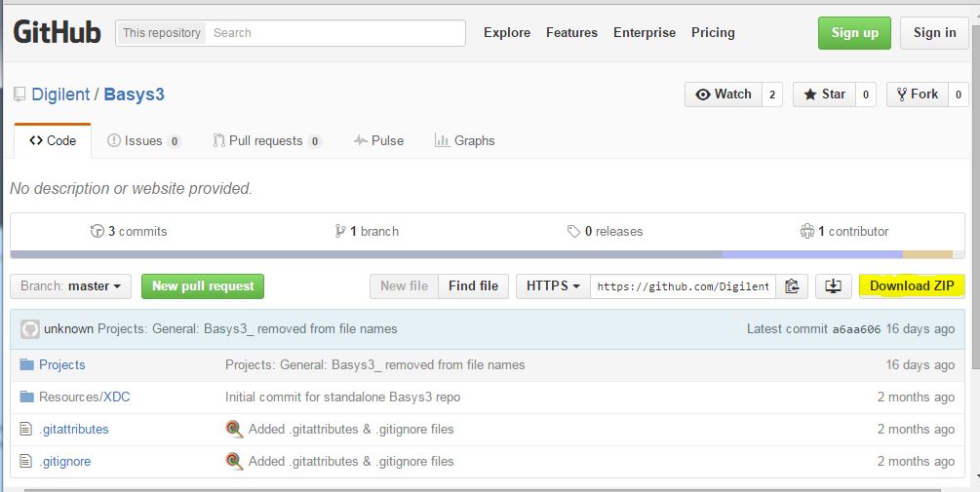Viewport: 980px width, 492px height.
Task: Click the .gitignore file icon
Action: point(25,462)
